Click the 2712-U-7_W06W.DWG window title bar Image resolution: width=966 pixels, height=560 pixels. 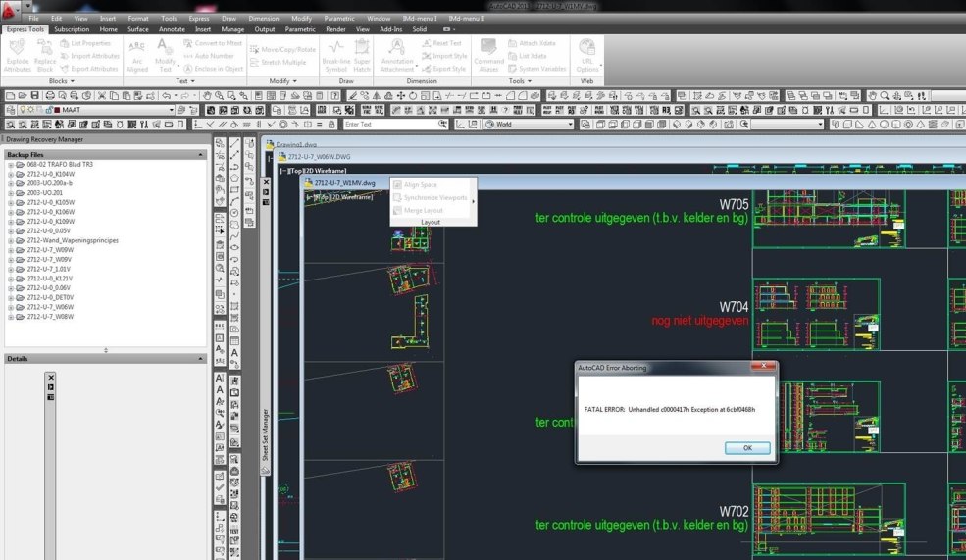pyautogui.click(x=622, y=157)
